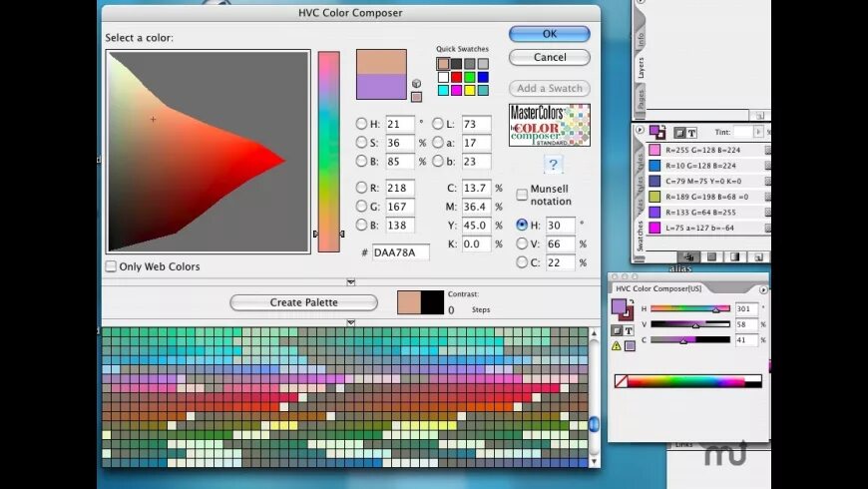
Task: Click the contrast preview swatch next to Create Palette
Action: 420,302
